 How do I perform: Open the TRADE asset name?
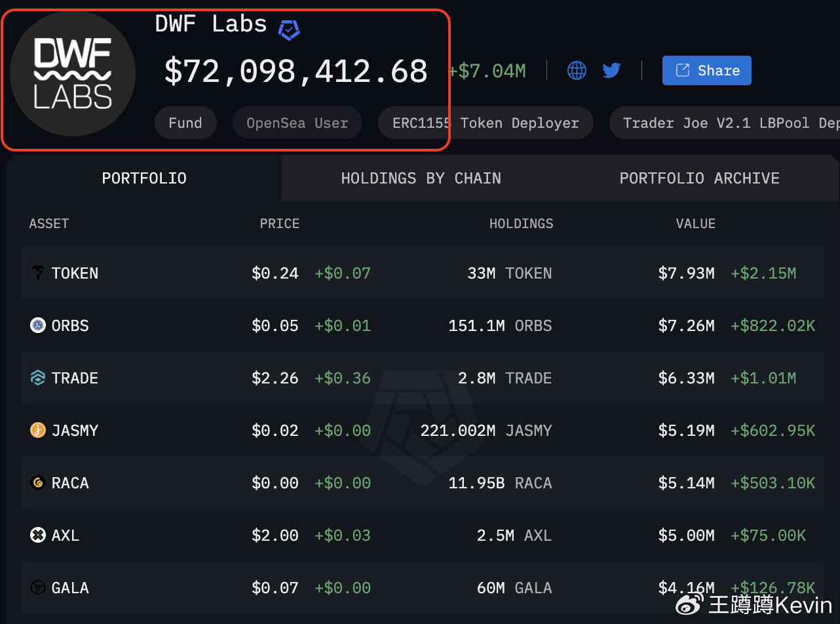tap(75, 378)
